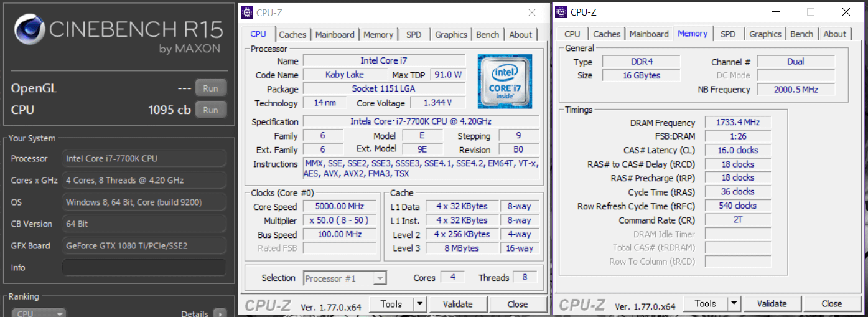Screen dimensions: 868x317
Task: Click CPU-Z app icon in right title bar
Action: click(x=561, y=12)
